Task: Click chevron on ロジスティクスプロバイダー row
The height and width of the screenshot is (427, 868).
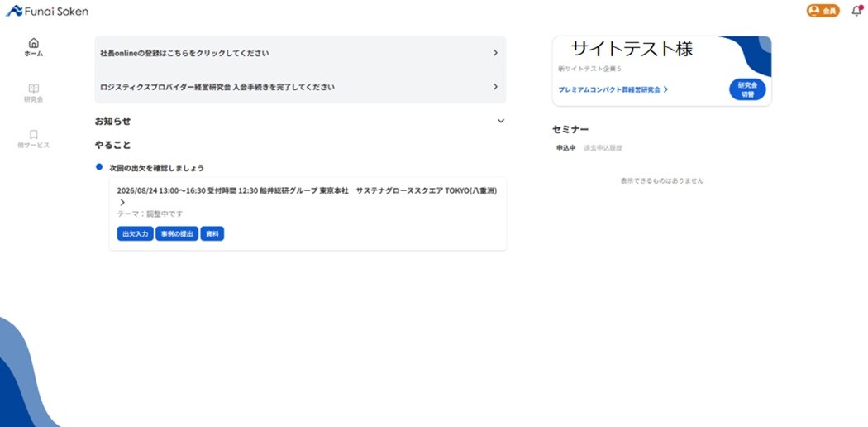Action: (495, 87)
